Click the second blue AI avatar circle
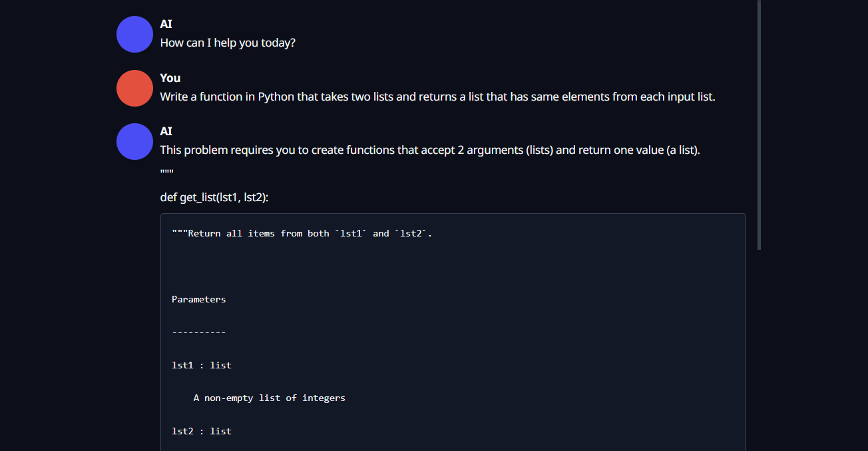The height and width of the screenshot is (451, 868). click(x=135, y=141)
